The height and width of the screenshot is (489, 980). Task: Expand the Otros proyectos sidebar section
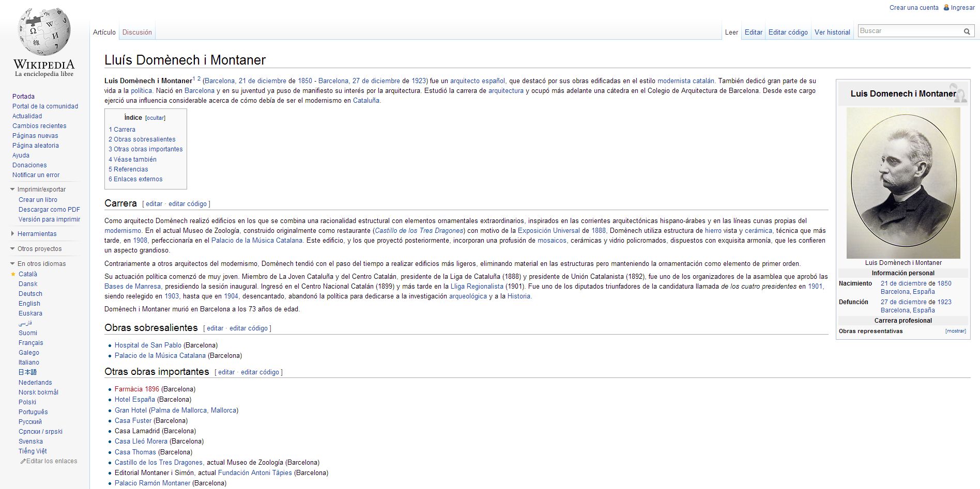tap(12, 249)
